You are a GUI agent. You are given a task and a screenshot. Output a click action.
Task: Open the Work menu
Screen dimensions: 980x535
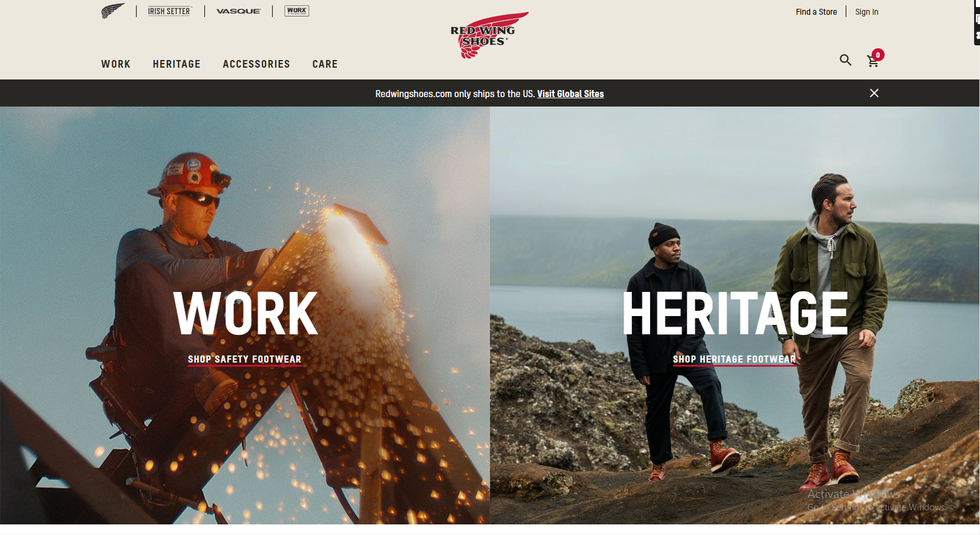116,64
